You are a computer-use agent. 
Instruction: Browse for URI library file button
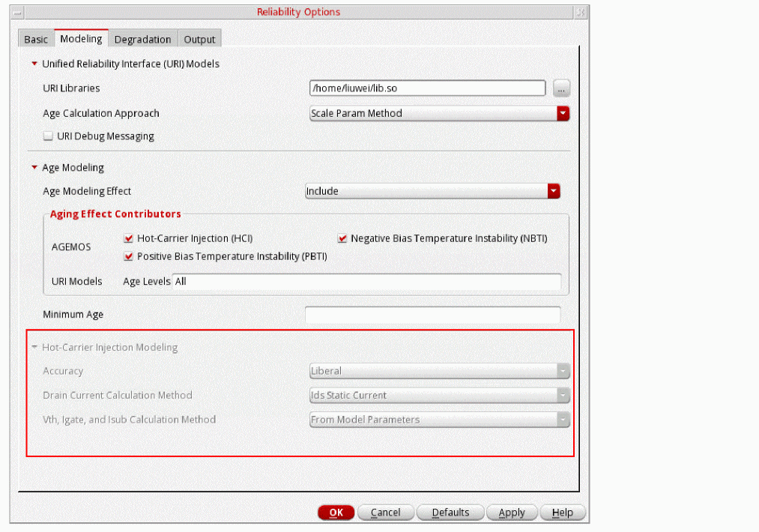561,88
